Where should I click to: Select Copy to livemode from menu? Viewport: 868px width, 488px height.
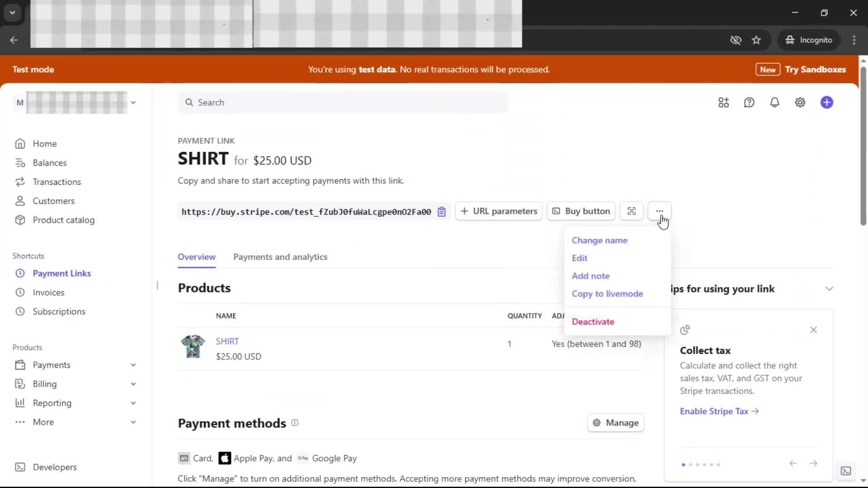click(607, 294)
